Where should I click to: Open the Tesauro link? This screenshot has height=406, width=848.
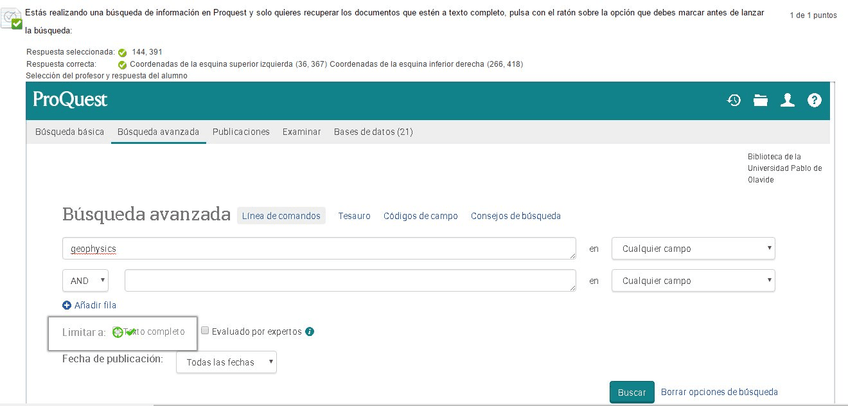point(354,216)
